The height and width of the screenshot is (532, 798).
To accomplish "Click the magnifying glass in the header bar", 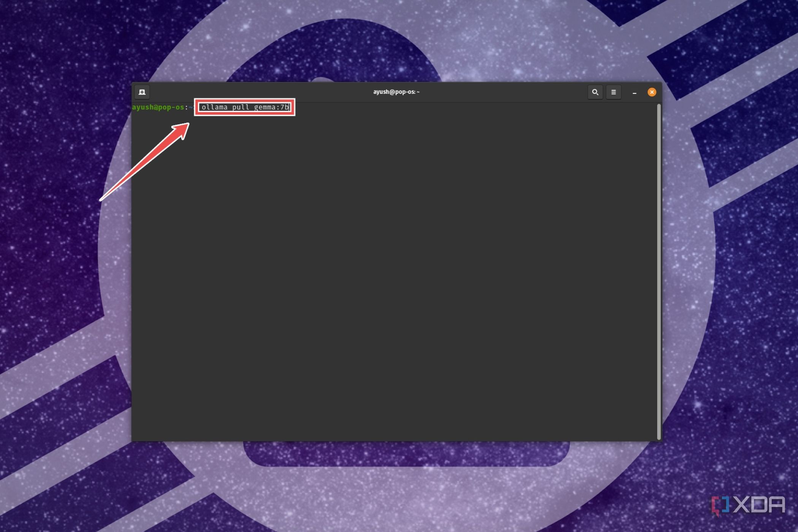I will [595, 92].
